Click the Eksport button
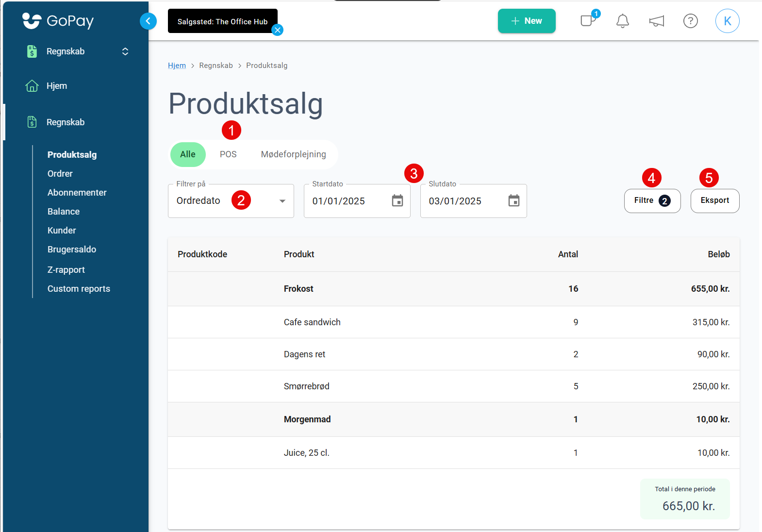This screenshot has width=762, height=532. (x=715, y=201)
